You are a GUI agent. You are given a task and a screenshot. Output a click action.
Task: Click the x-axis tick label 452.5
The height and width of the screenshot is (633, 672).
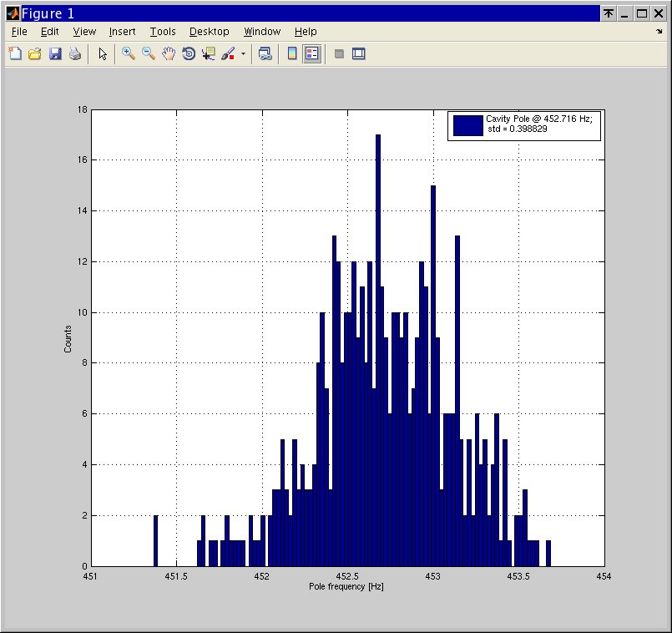tap(347, 576)
